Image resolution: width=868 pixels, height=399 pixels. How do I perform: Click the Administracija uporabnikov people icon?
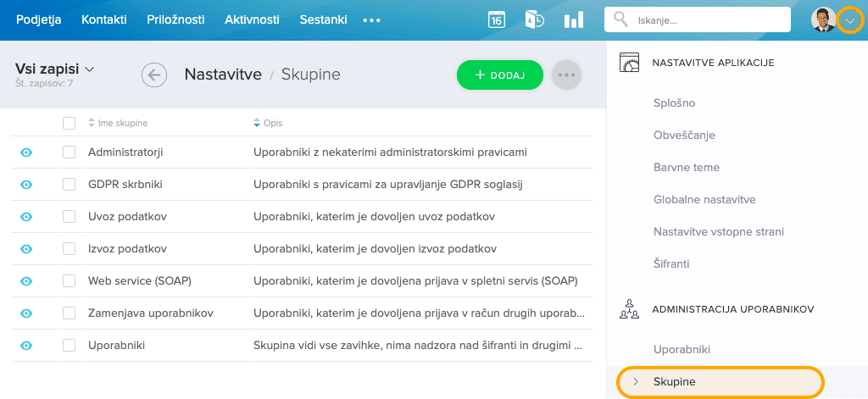click(630, 309)
